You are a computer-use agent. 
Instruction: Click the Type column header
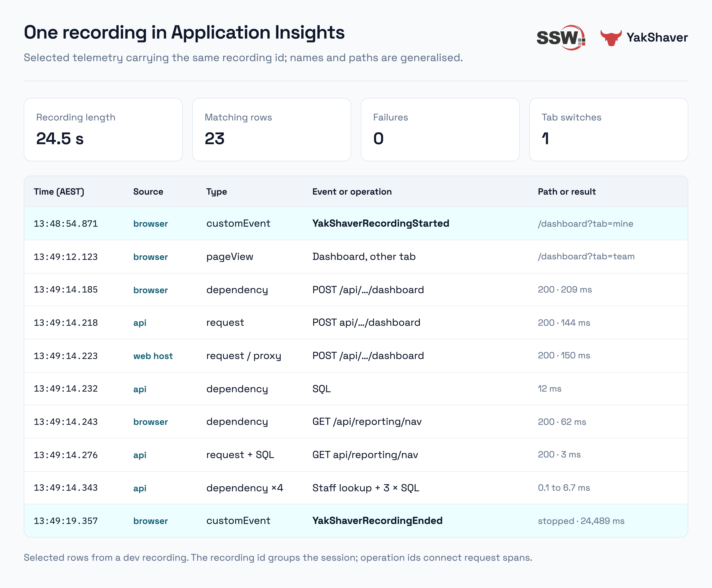coord(216,192)
